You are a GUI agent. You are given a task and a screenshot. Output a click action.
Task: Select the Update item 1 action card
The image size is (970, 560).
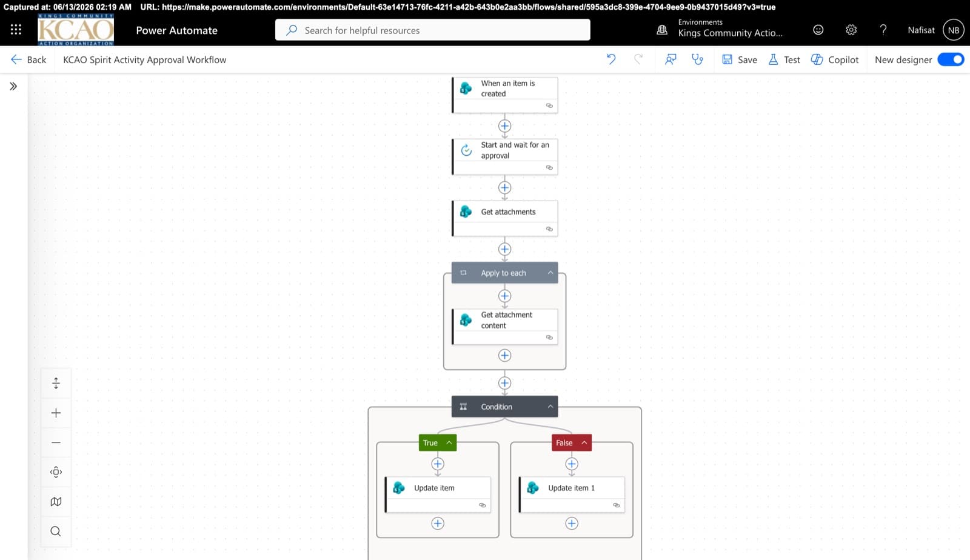[572, 495]
